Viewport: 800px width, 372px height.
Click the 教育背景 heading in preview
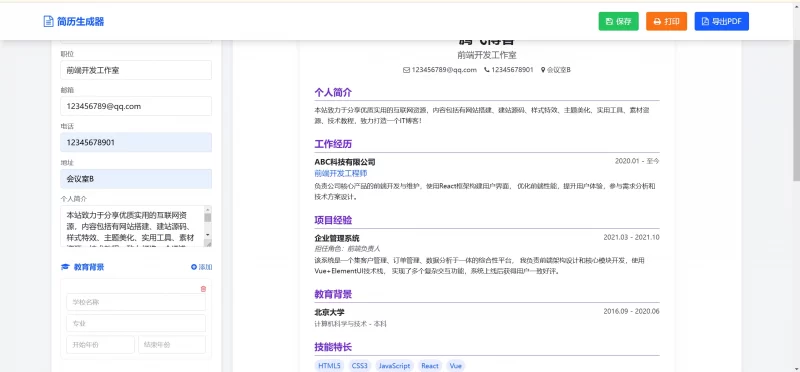[333, 294]
